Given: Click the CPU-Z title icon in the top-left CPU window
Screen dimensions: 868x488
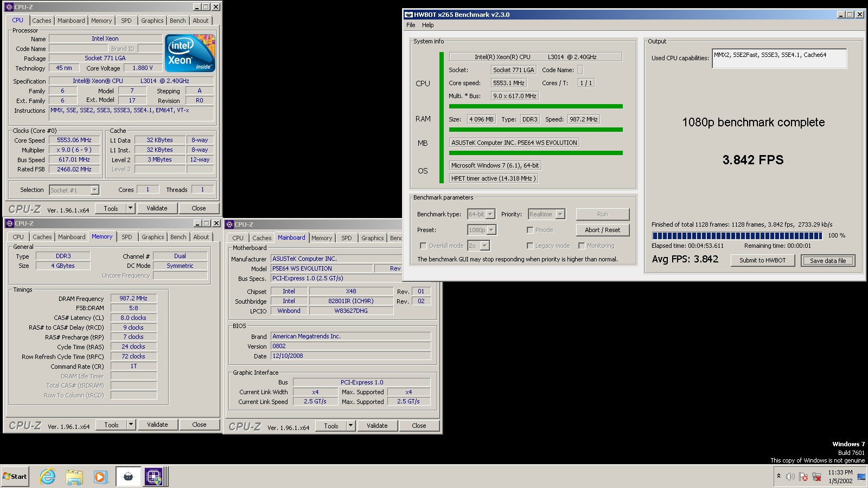Looking at the screenshot, I should 9,7.
